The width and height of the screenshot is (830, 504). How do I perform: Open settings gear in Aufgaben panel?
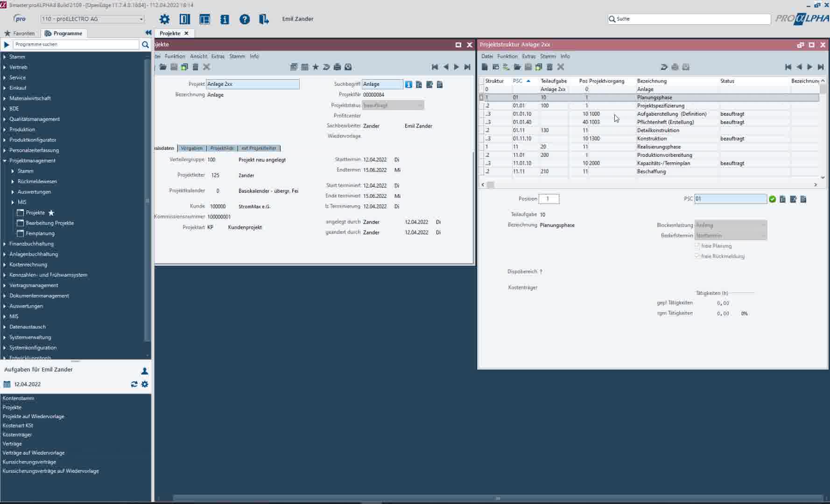click(x=145, y=384)
